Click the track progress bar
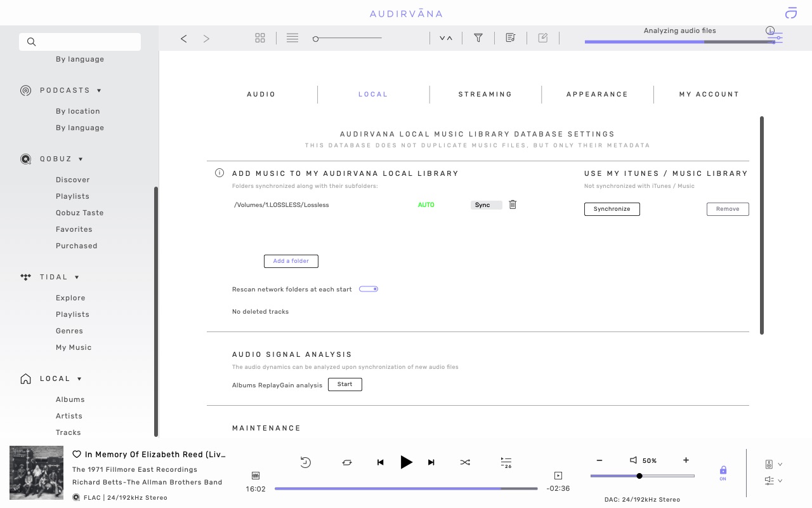The width and height of the screenshot is (812, 508). 406,488
